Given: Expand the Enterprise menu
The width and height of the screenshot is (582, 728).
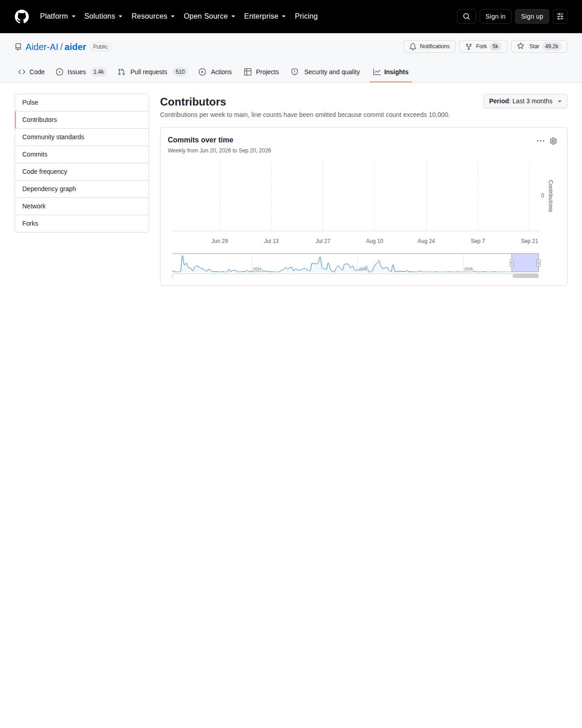Looking at the screenshot, I should (x=265, y=16).
